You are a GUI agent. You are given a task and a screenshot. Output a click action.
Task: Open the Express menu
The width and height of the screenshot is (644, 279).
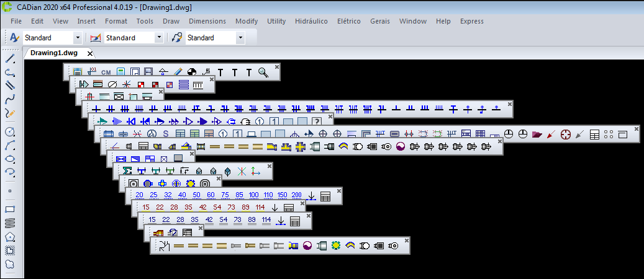point(471,21)
